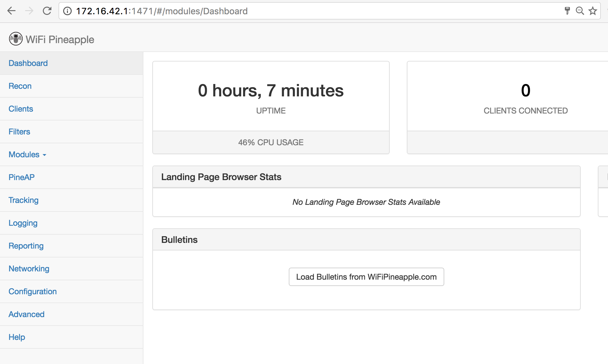Click the Bulletins panel header
This screenshot has width=608, height=364.
tap(366, 240)
